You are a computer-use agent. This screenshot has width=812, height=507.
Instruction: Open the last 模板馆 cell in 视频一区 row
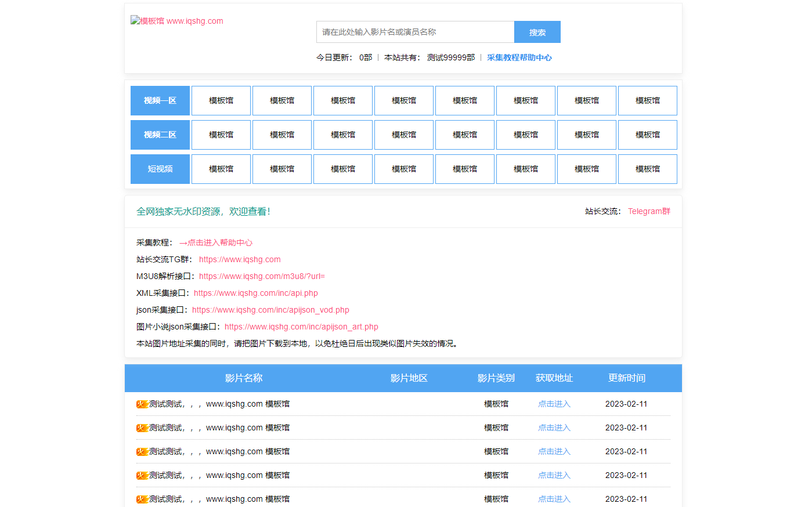(648, 101)
